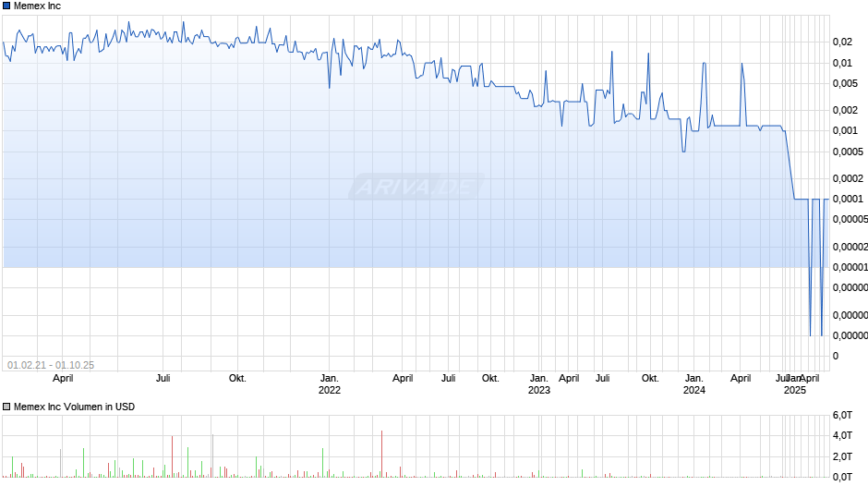Click the 0,01 price axis label
868x486 pixels.
pos(842,63)
